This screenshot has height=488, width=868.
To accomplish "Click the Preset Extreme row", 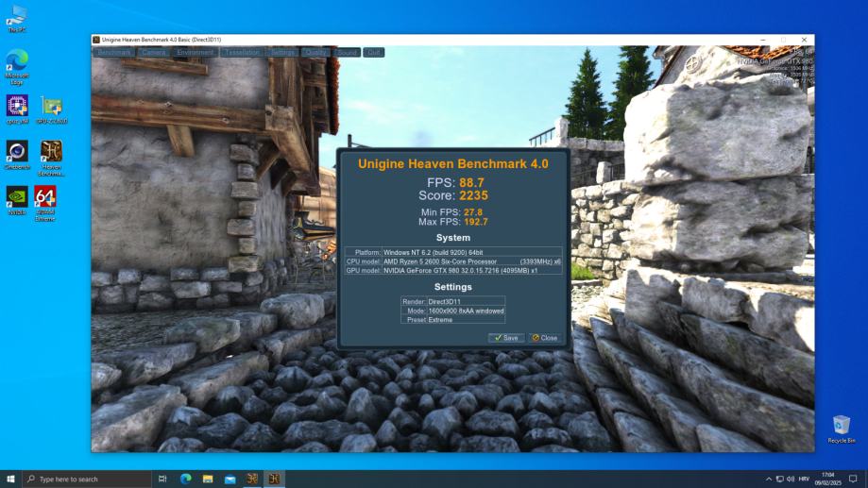I will 452,320.
